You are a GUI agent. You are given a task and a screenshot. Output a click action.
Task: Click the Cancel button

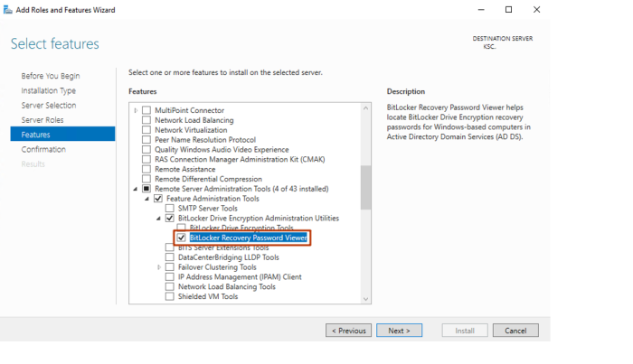click(515, 331)
